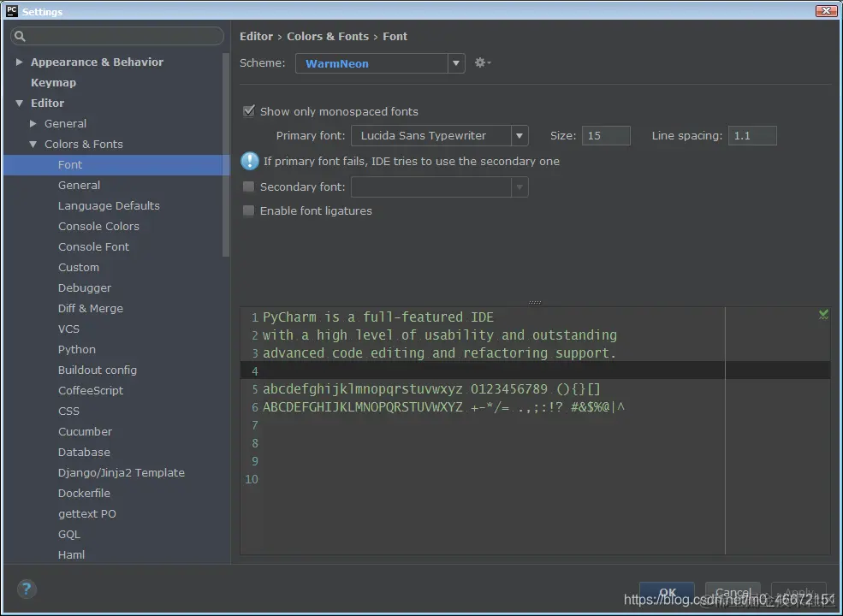This screenshot has width=843, height=616.
Task: Click the settings tree vertical scrollbar
Action: [x=226, y=155]
